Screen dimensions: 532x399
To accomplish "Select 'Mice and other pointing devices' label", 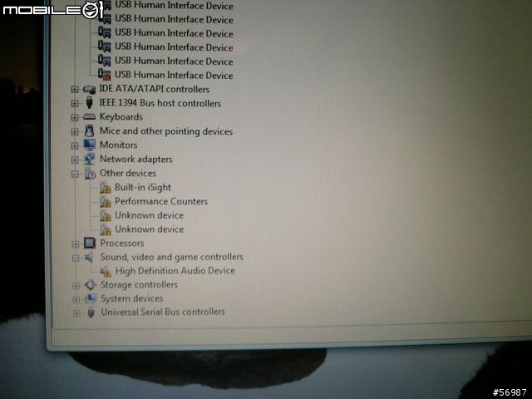I will (x=166, y=131).
